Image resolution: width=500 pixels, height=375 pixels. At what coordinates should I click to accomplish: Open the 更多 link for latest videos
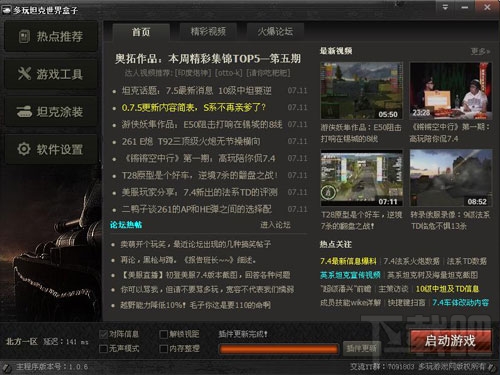(480, 51)
